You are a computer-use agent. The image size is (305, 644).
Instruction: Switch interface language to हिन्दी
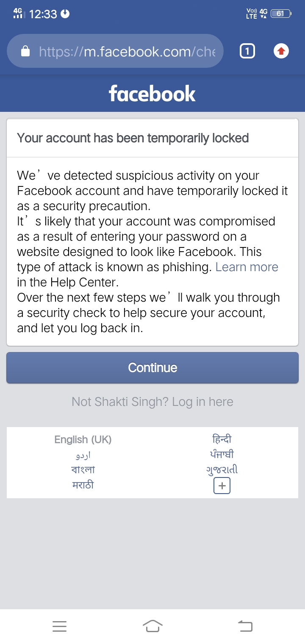(222, 440)
